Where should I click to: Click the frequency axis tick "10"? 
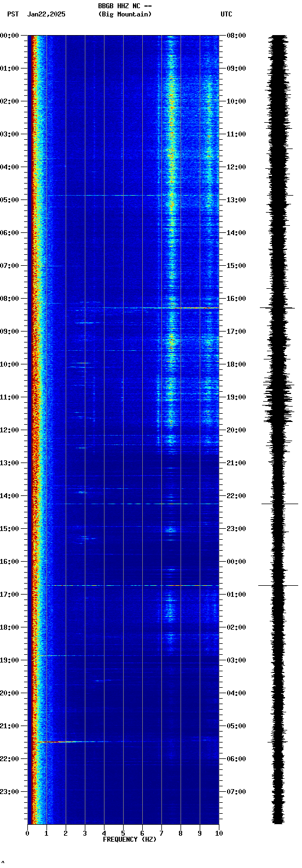tap(219, 833)
